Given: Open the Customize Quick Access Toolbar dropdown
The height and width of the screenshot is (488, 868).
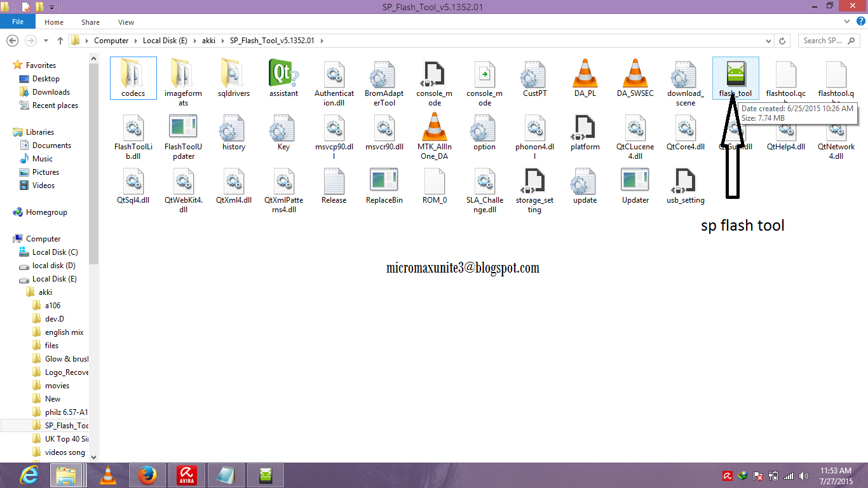Looking at the screenshot, I should coord(51,7).
